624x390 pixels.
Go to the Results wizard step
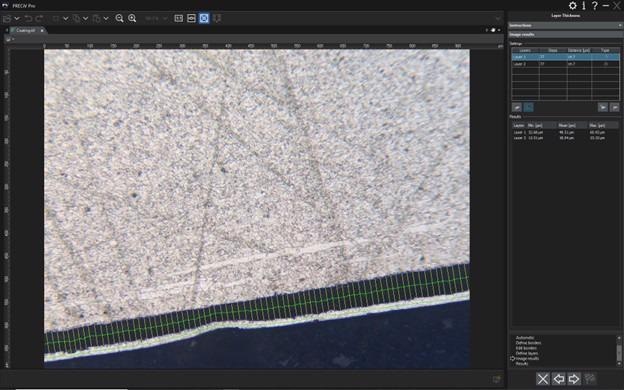click(x=522, y=363)
